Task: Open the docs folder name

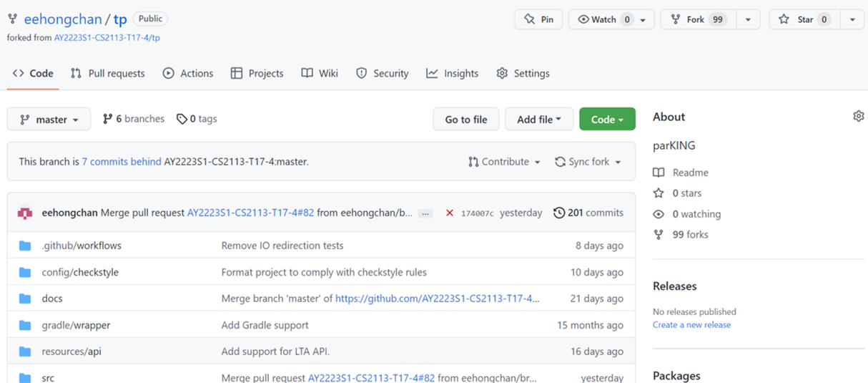Action: [52, 299]
